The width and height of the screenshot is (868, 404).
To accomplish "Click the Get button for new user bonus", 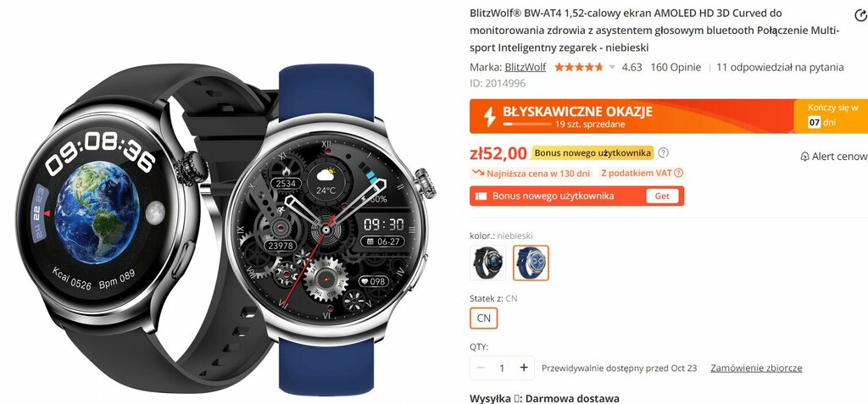I will (x=662, y=196).
